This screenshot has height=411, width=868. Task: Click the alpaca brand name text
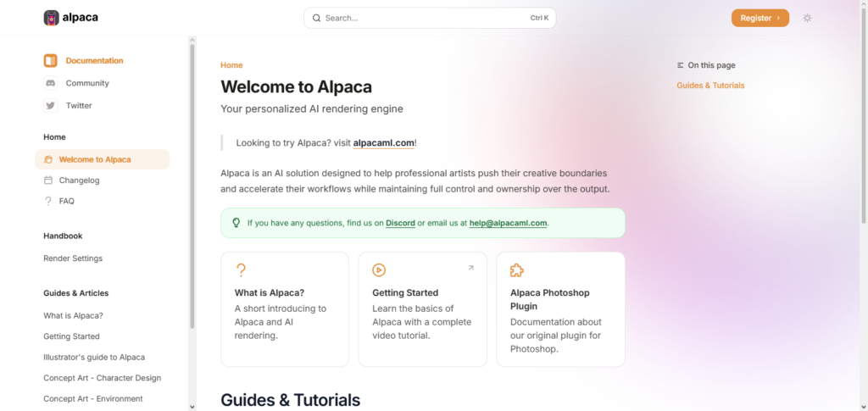pos(81,17)
